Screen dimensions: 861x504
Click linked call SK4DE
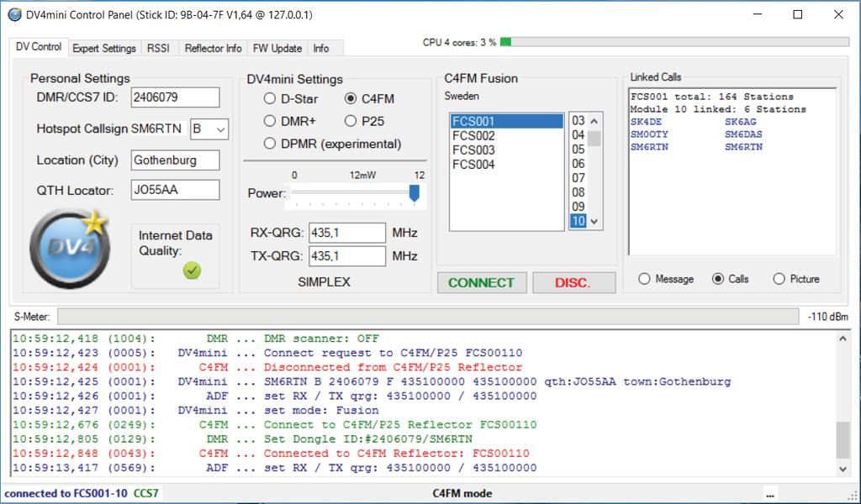[x=646, y=122]
